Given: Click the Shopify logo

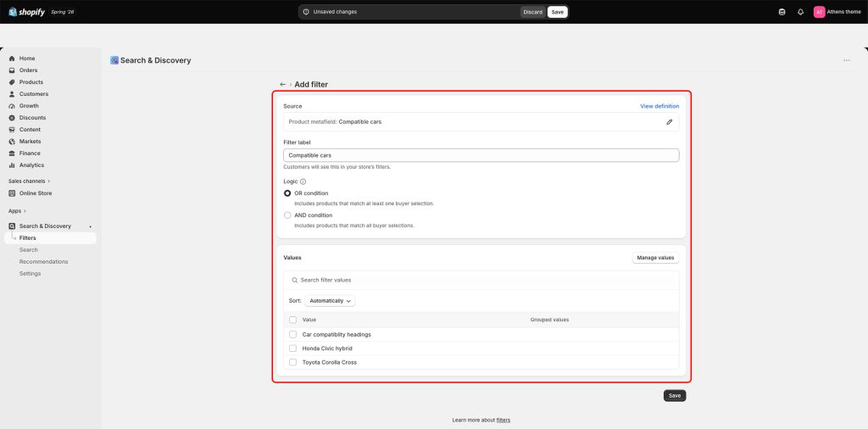Looking at the screenshot, I should [x=26, y=12].
